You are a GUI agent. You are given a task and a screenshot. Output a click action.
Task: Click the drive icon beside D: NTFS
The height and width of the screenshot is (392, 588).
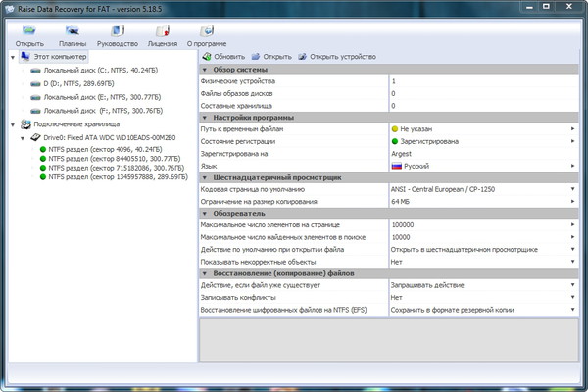[x=35, y=84]
